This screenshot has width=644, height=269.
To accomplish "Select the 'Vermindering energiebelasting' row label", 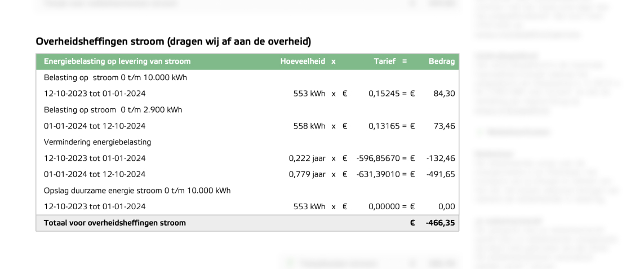I will 97,142.
